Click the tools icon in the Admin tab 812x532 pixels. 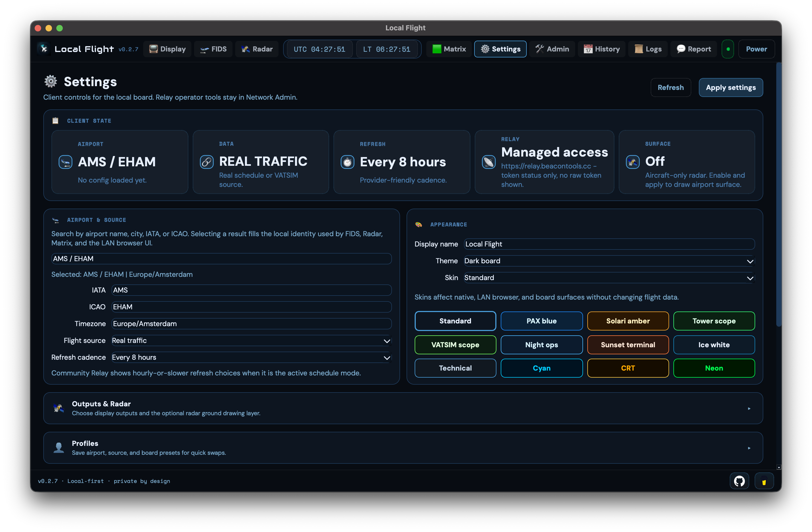(539, 49)
